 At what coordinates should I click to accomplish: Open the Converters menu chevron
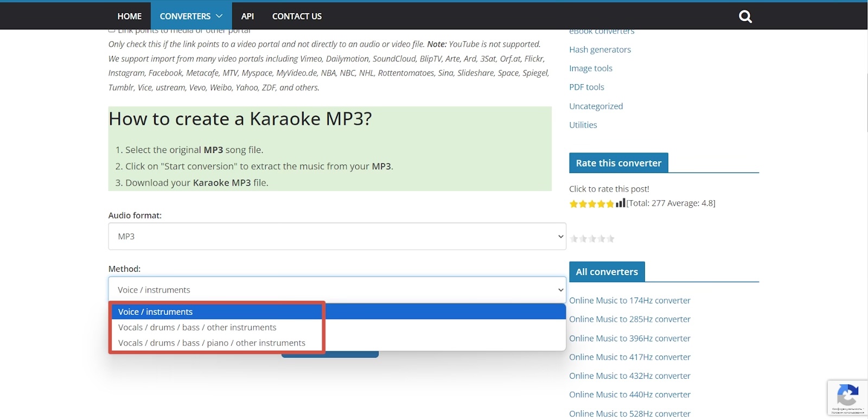coord(219,16)
